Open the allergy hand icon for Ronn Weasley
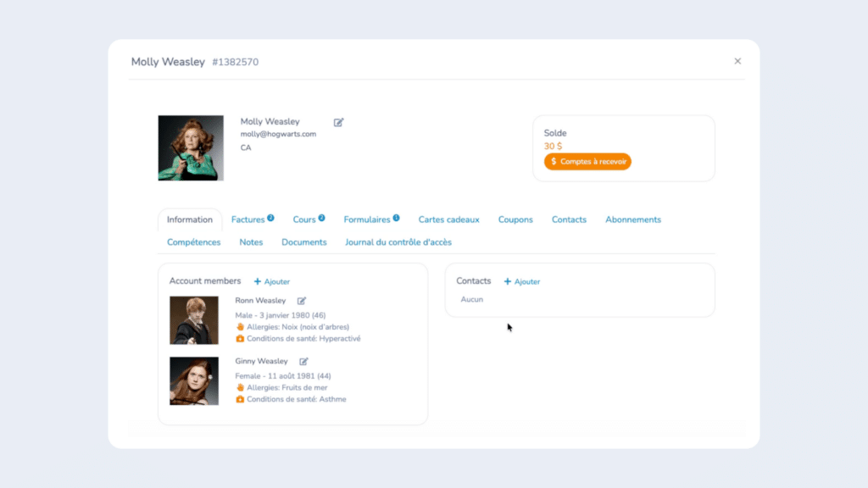 [x=240, y=327]
